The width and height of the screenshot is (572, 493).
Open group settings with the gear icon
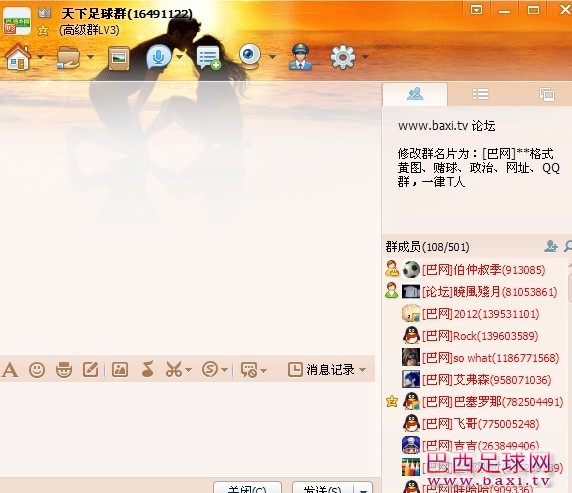[x=343, y=57]
